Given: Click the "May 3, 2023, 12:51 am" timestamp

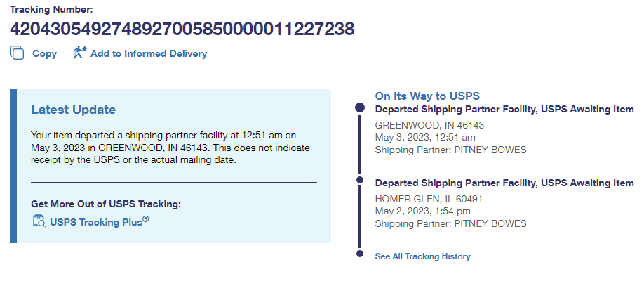Looking at the screenshot, I should 426,137.
